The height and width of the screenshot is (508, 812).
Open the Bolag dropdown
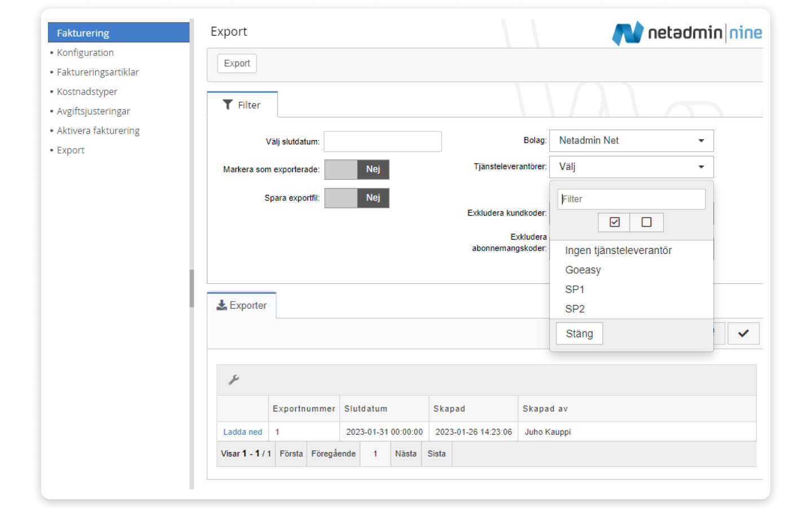pos(631,141)
